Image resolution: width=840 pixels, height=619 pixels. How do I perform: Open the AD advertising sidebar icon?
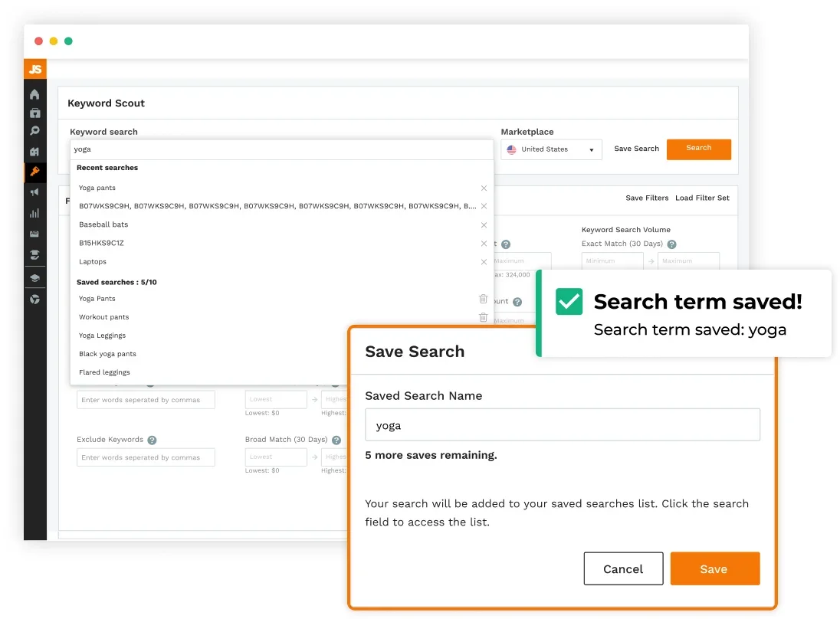(x=34, y=234)
